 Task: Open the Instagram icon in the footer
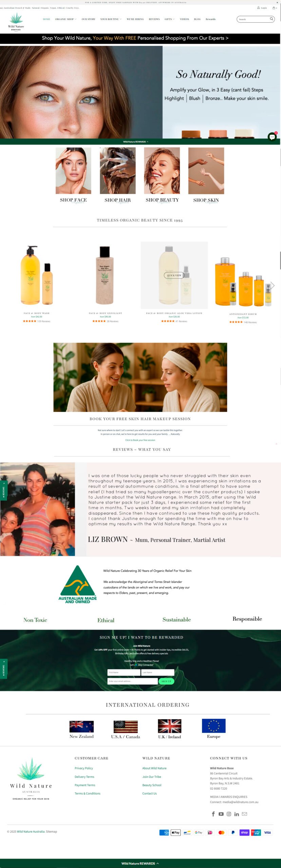[x=229, y=814]
